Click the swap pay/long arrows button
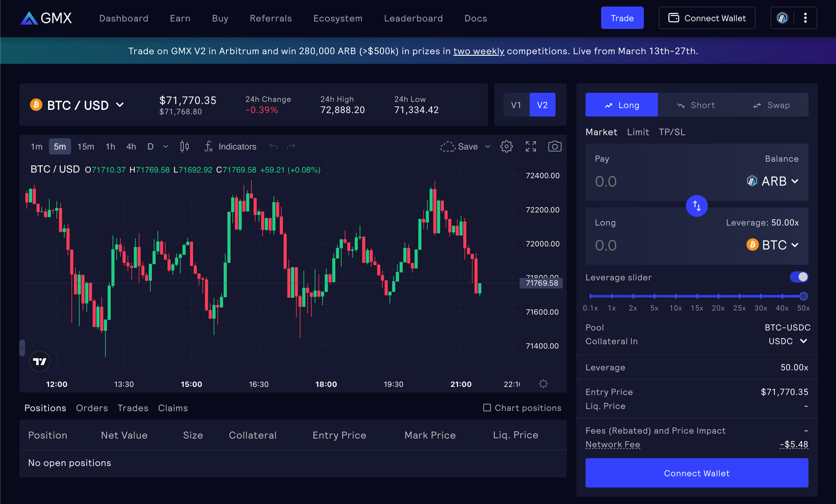 [x=696, y=206]
